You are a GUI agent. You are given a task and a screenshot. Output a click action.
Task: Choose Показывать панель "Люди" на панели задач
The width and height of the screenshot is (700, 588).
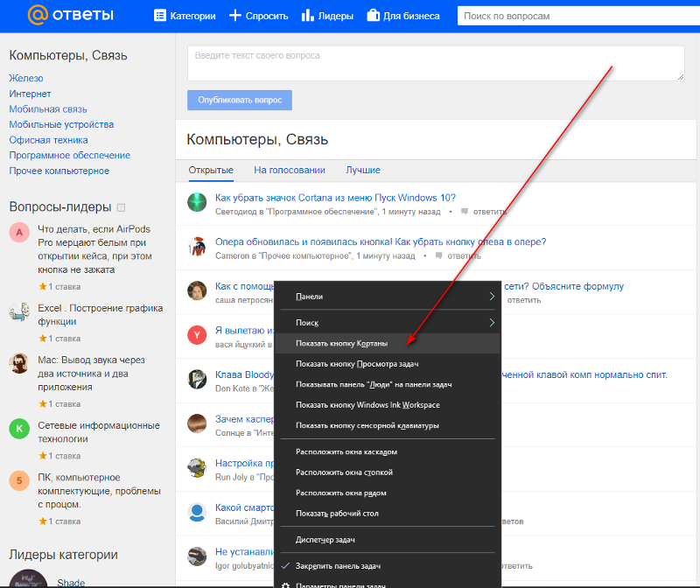click(x=387, y=384)
